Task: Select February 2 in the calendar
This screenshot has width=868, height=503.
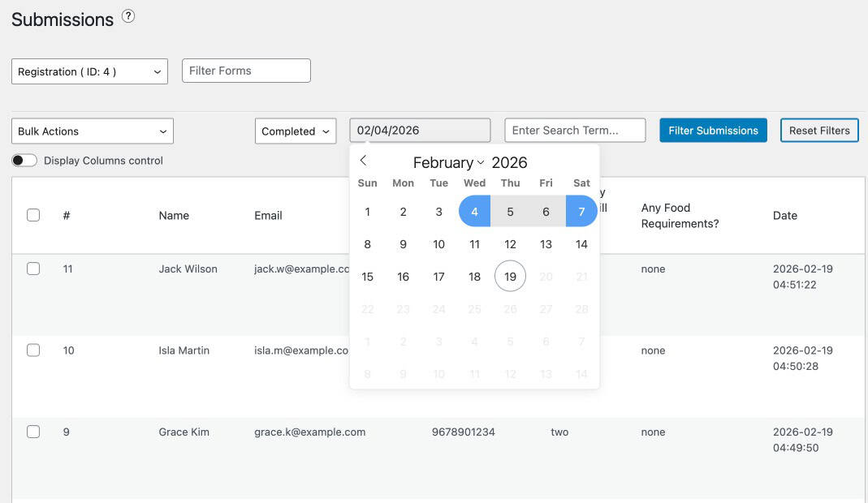Action: [x=403, y=212]
